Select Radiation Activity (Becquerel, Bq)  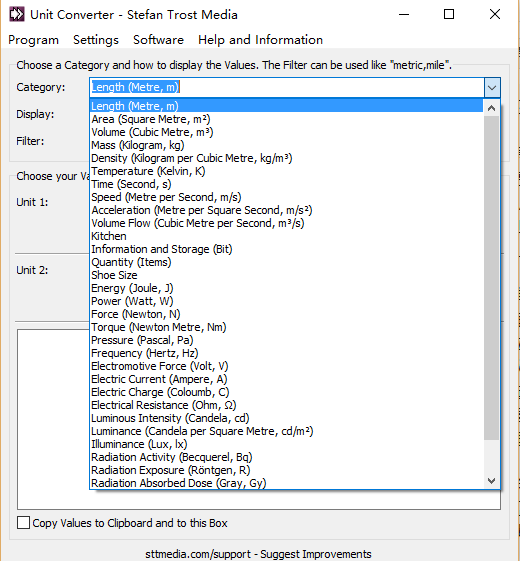click(286, 457)
